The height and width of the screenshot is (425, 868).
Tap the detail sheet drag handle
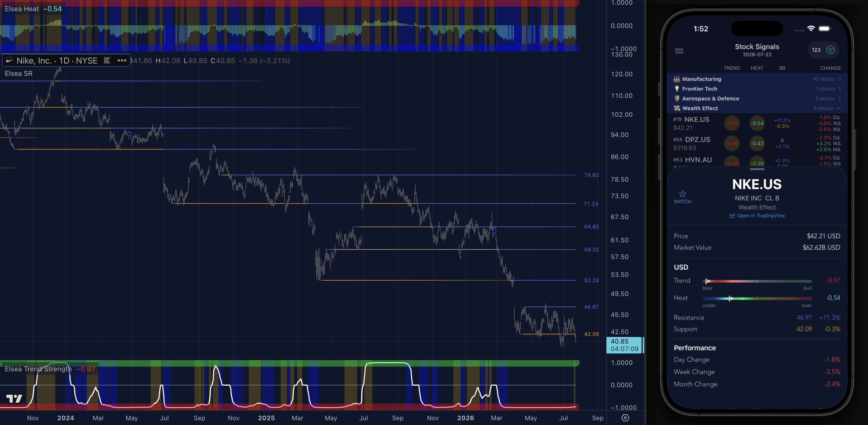pos(757,169)
